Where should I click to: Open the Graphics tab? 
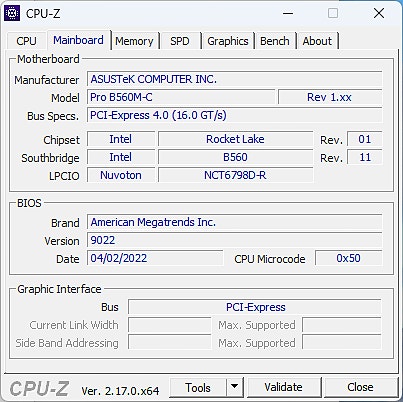(x=228, y=41)
